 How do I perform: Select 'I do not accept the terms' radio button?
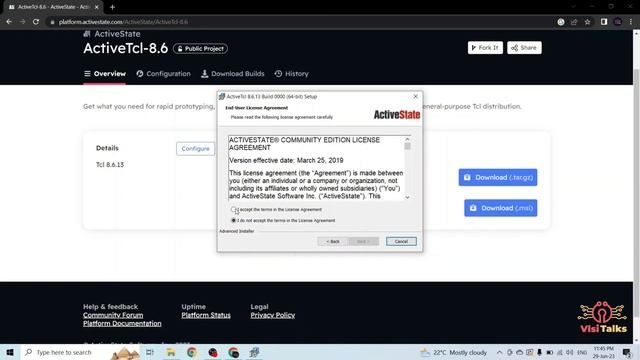233,220
